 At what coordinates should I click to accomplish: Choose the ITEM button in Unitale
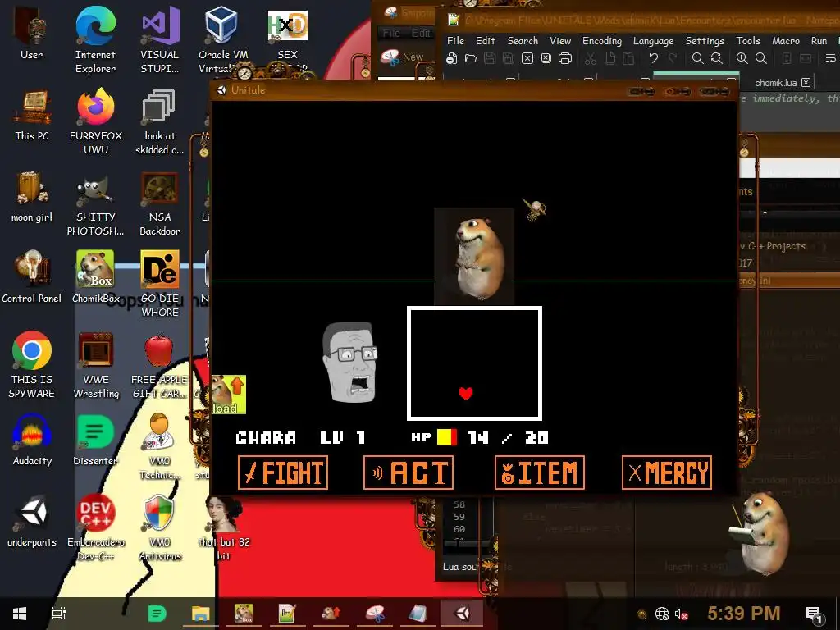click(540, 472)
